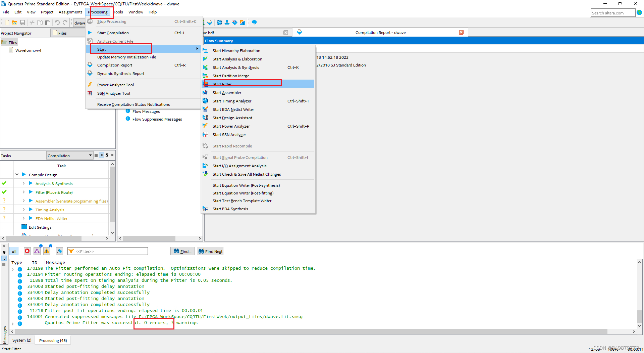Toggle the blue flag messages filter

(x=59, y=251)
